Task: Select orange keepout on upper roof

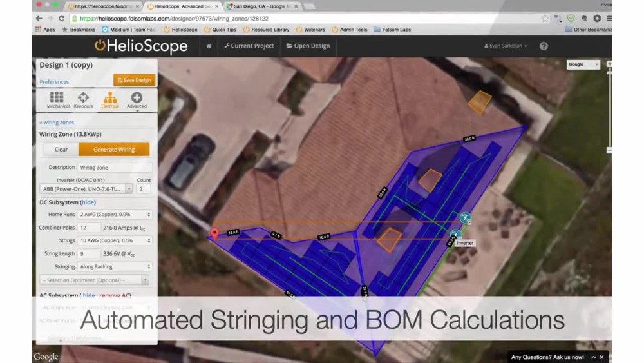Action: 479,102
